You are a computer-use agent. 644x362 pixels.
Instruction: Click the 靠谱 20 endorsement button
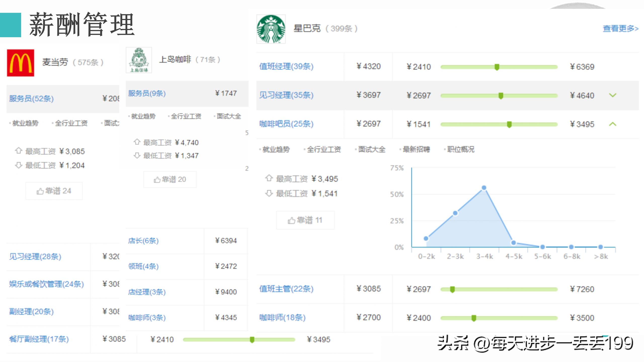(170, 179)
